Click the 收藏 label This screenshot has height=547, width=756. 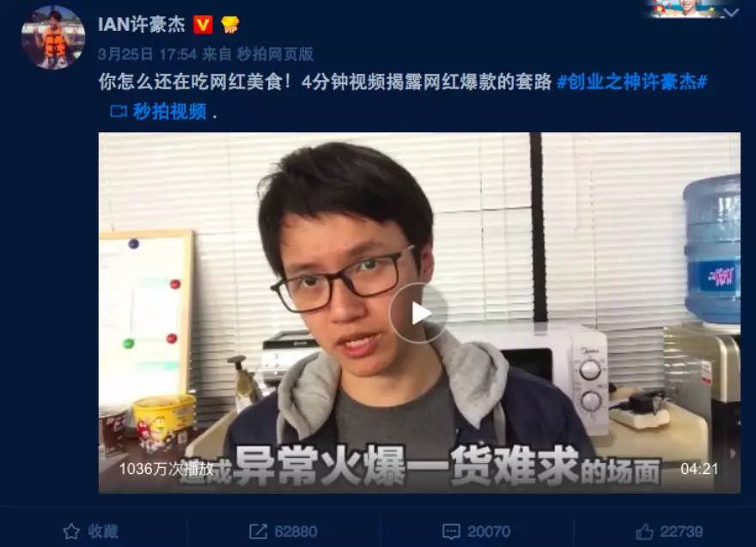(103, 531)
